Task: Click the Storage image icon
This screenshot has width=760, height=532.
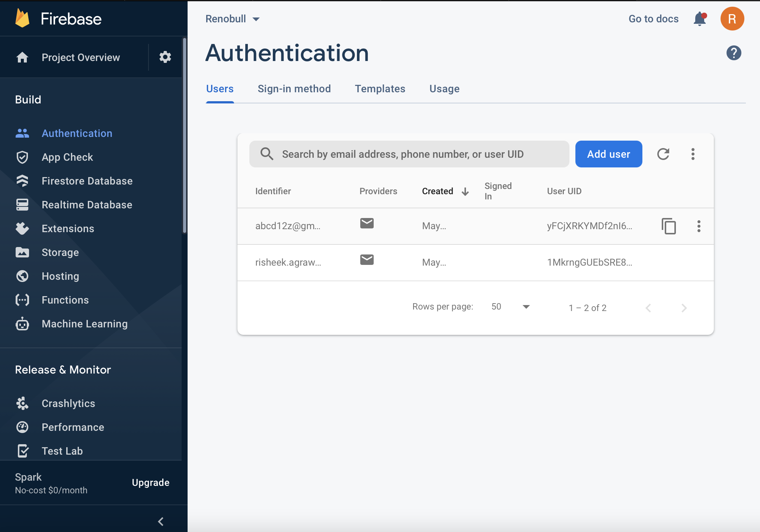Action: coord(22,252)
